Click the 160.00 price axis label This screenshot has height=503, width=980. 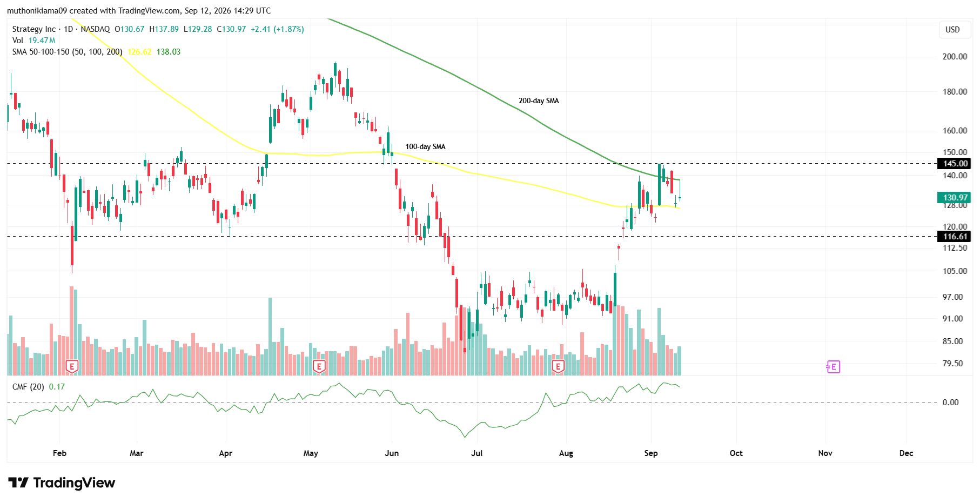955,131
